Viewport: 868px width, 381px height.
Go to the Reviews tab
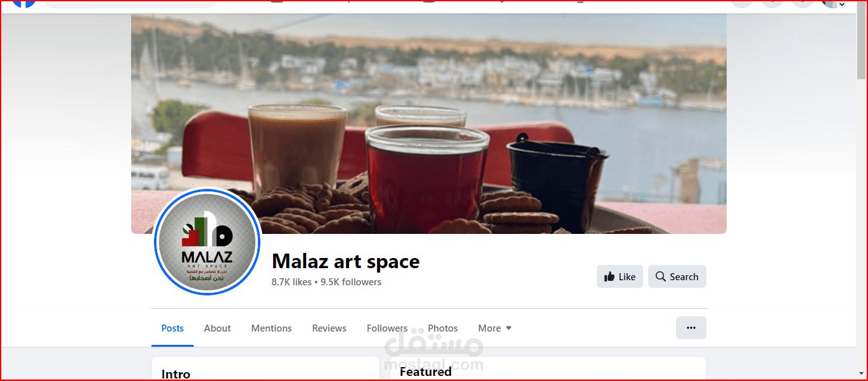[329, 328]
